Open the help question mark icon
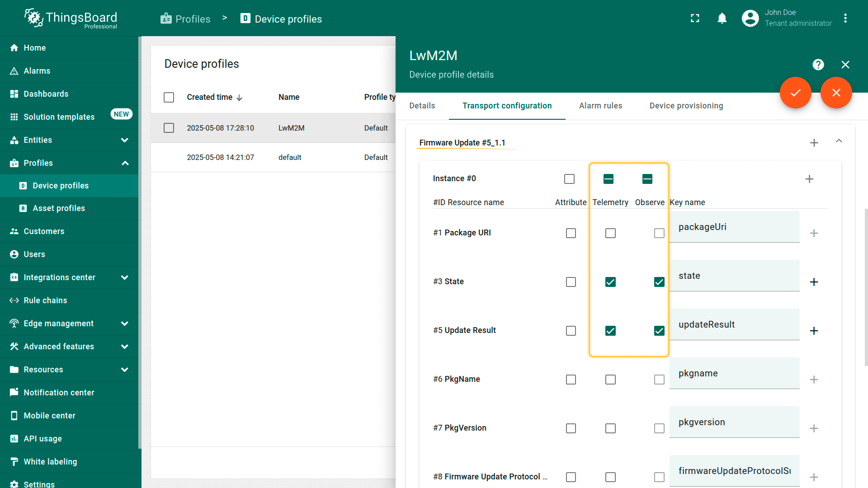Image resolution: width=868 pixels, height=488 pixels. 818,65
